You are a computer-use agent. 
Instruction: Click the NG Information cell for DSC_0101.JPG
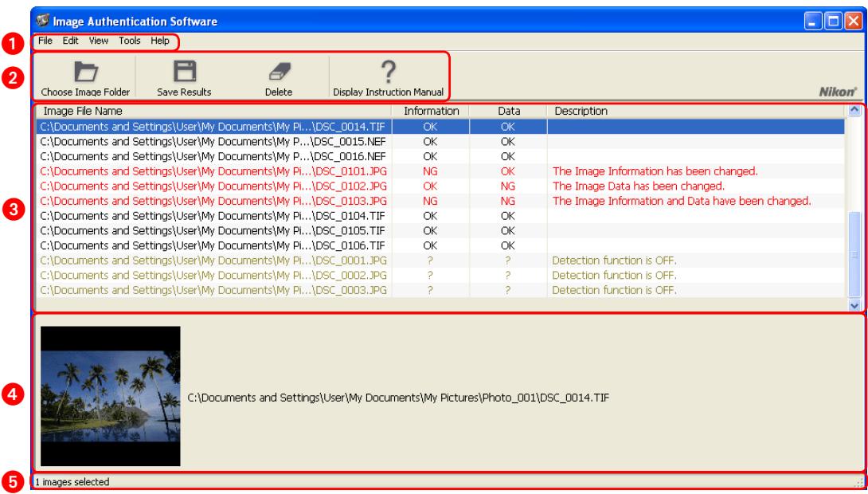tap(430, 171)
